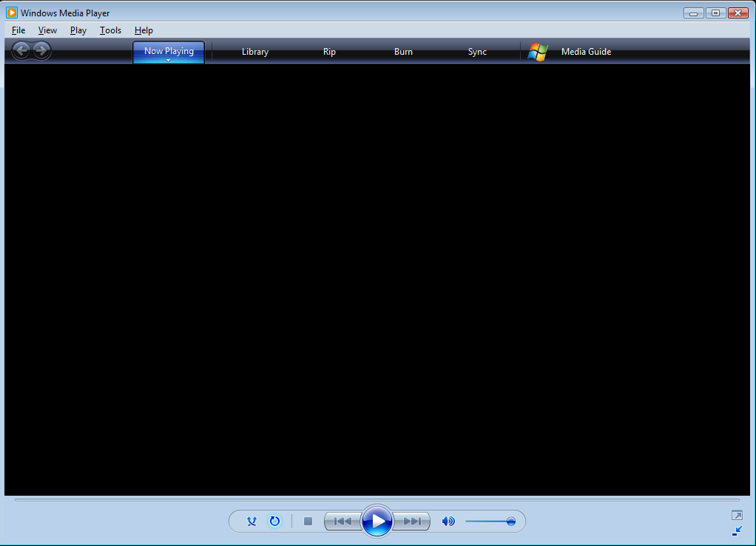Skip to the next track
Screen dimensions: 756x546
(x=412, y=521)
